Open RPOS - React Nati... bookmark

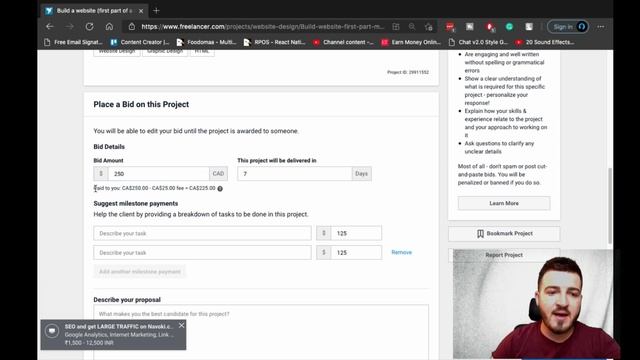tap(274, 42)
